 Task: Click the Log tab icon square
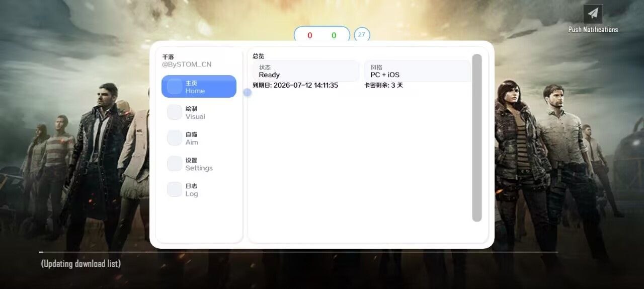[x=175, y=189]
